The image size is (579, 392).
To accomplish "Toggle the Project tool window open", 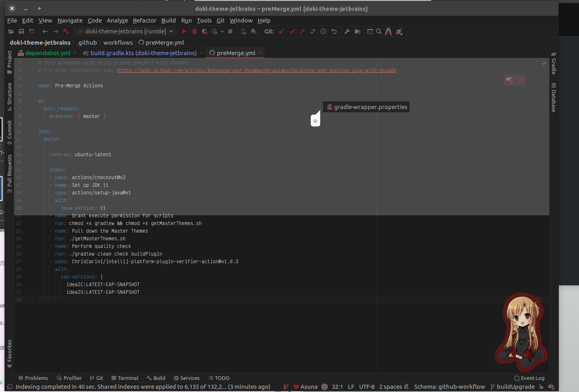I will 9,60.
